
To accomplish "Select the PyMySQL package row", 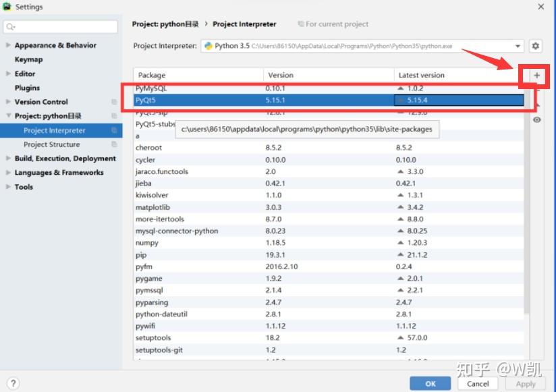I will [x=202, y=87].
